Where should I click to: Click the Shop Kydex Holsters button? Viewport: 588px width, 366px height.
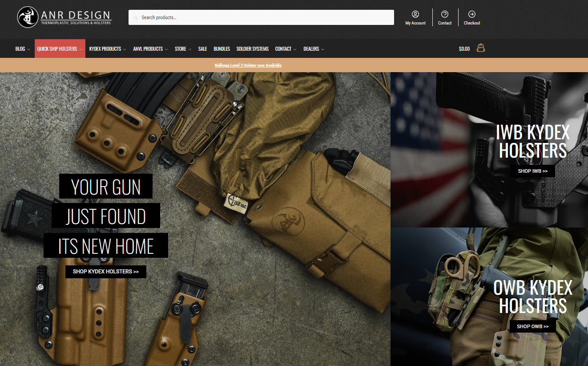click(x=106, y=272)
